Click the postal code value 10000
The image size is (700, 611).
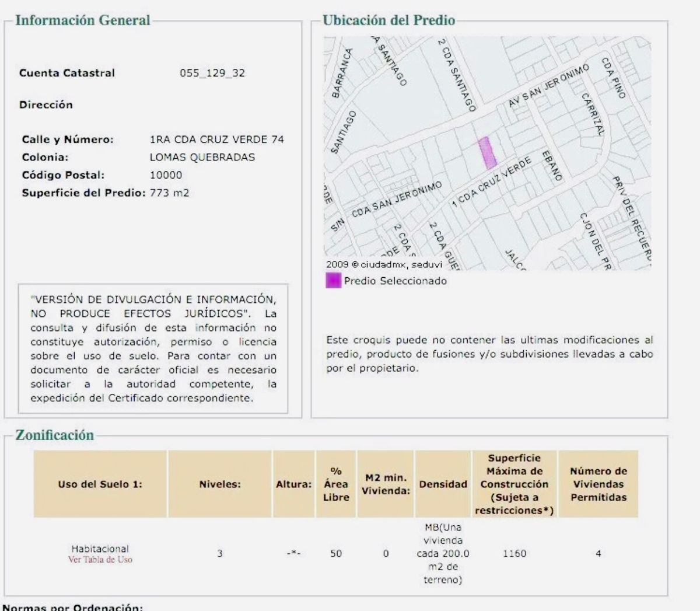click(x=166, y=175)
